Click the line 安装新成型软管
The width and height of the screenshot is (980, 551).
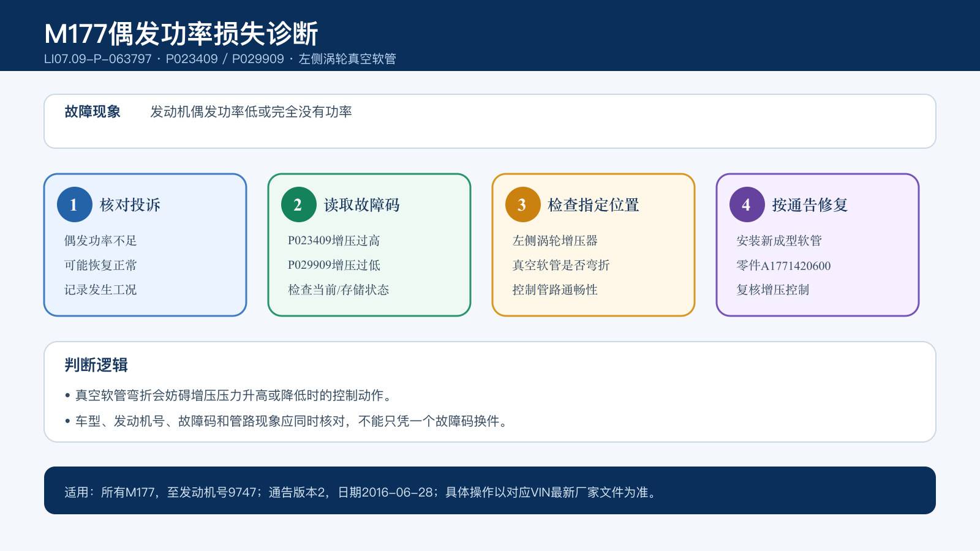click(x=779, y=241)
